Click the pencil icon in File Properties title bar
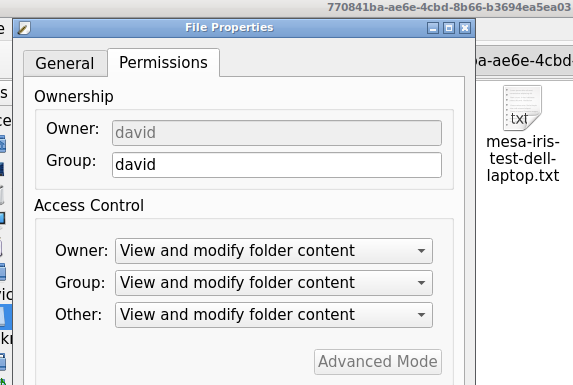The width and height of the screenshot is (573, 385). 24,28
